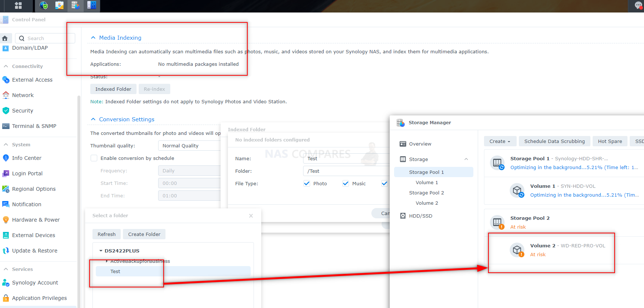Collapse the DS2422PLUS folder tree

(x=101, y=251)
